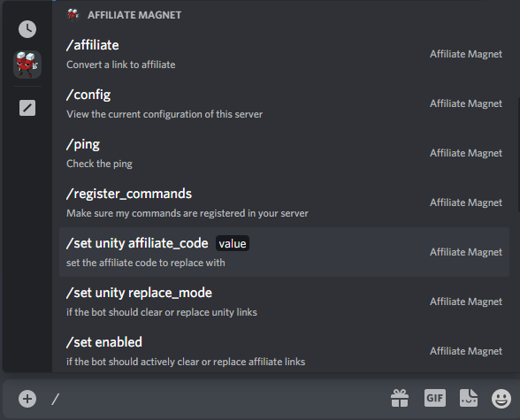Select the /set enabled command
The image size is (520, 420).
284,351
